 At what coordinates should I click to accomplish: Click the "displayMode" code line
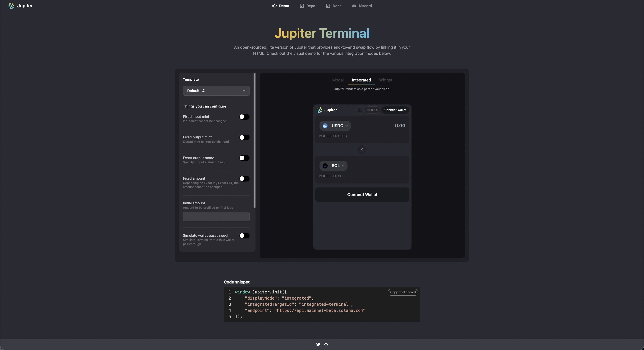click(279, 298)
